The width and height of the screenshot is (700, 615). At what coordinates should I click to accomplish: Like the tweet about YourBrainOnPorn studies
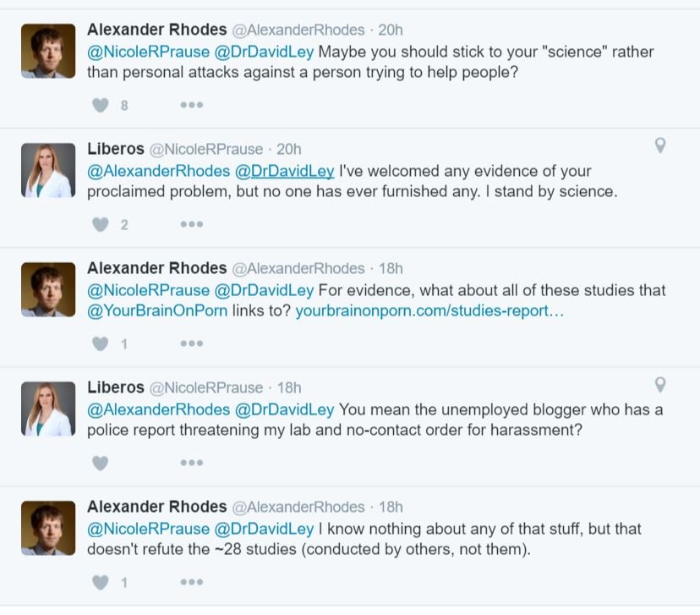(x=101, y=343)
